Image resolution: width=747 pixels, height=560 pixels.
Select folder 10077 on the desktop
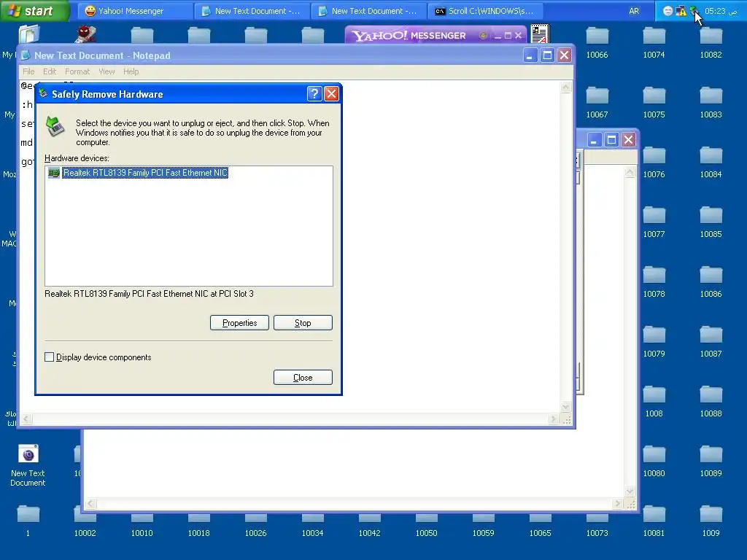click(654, 222)
